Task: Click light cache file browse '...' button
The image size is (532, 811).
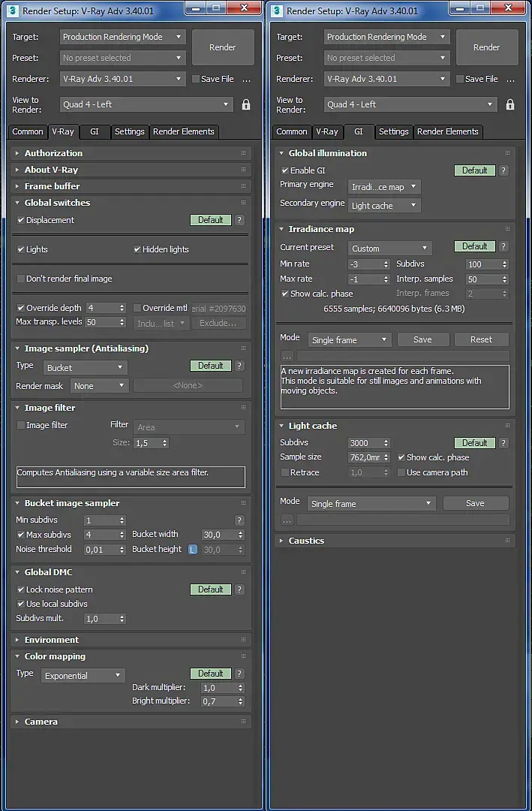Action: coord(287,520)
